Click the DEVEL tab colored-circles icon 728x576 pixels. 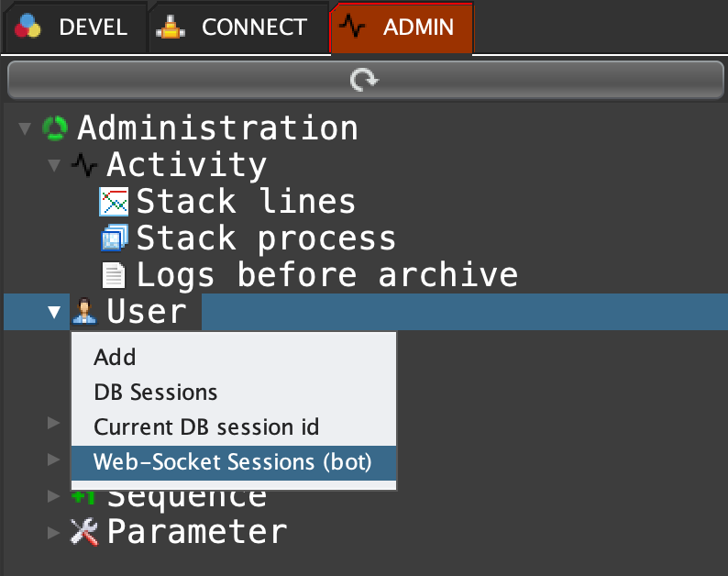point(29,28)
